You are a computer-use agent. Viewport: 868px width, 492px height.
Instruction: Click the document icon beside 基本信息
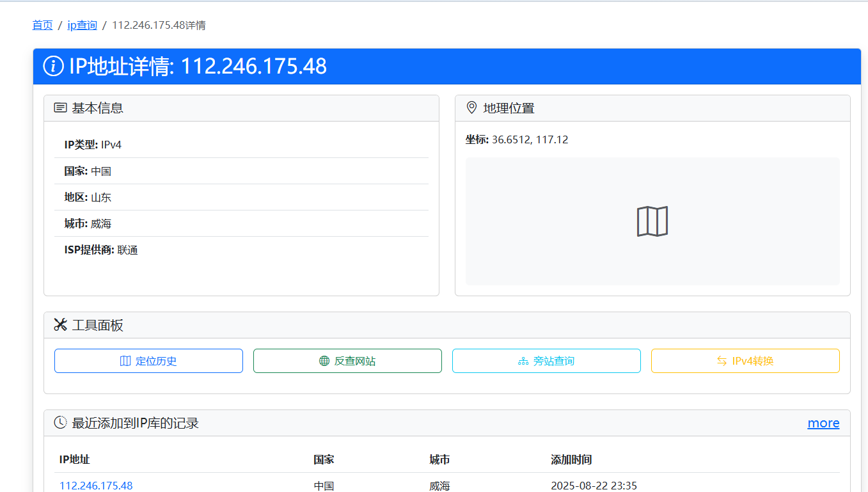point(60,107)
